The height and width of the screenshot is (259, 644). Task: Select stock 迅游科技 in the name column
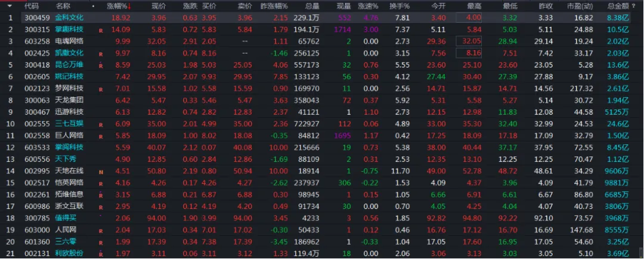69,112
